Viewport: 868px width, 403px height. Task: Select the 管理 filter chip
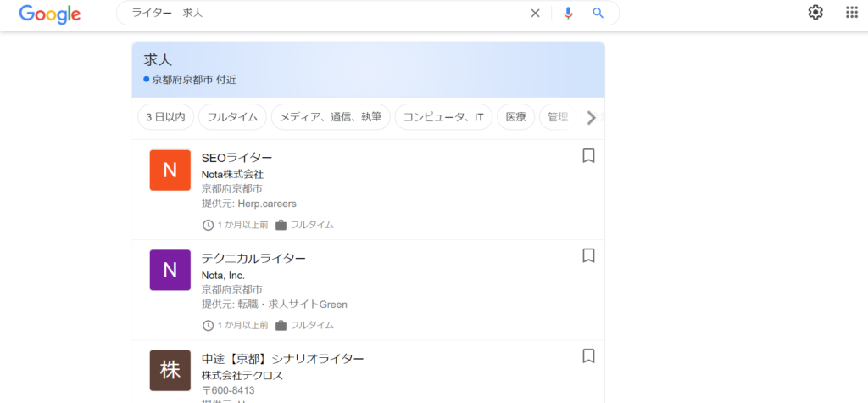[x=558, y=117]
